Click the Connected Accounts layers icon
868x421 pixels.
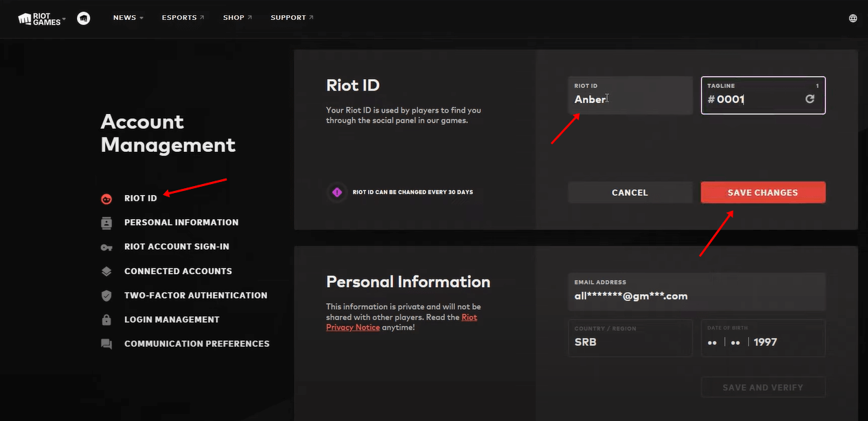click(106, 271)
